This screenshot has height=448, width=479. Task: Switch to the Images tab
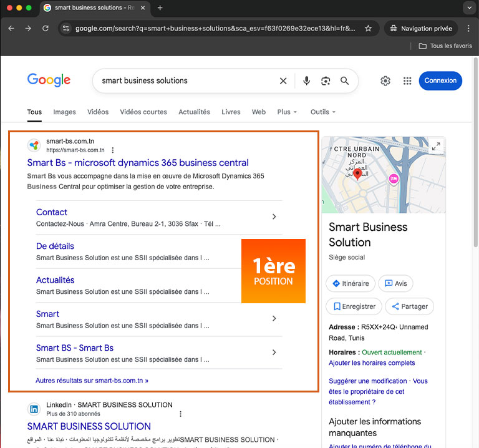coord(64,112)
